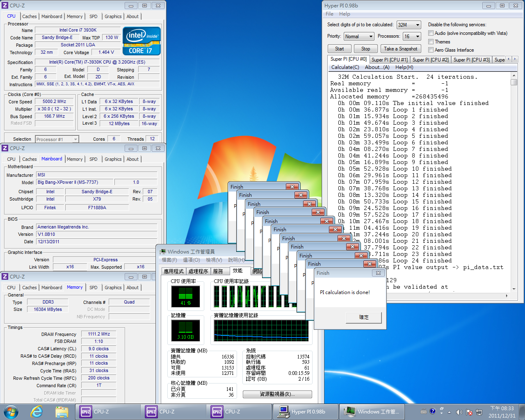Viewport: 525px width, 420px height.
Task: Click the clock showing 08:33 in tray
Action: (x=502, y=412)
